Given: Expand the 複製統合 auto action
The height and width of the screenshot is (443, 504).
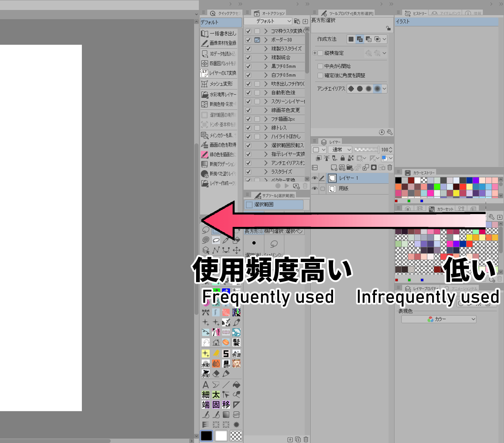Looking at the screenshot, I should [x=266, y=58].
